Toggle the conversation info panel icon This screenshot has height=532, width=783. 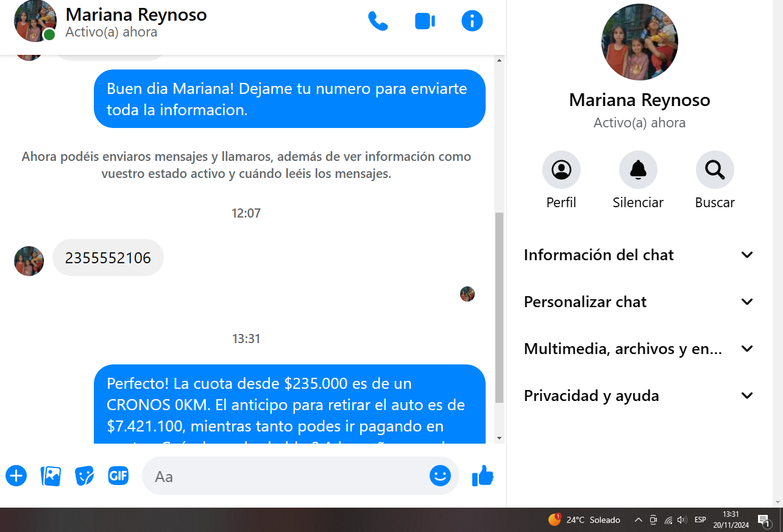(x=472, y=21)
